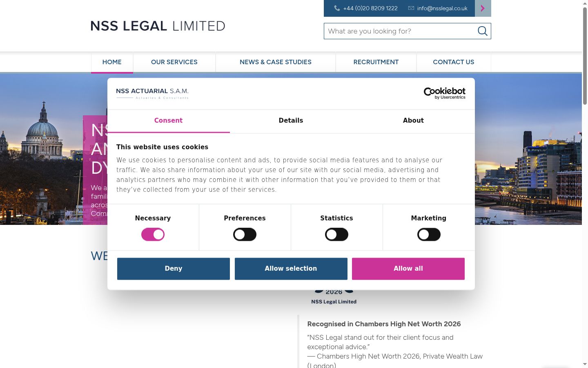Click the Cookiebot by Usercentrics logo

[444, 93]
